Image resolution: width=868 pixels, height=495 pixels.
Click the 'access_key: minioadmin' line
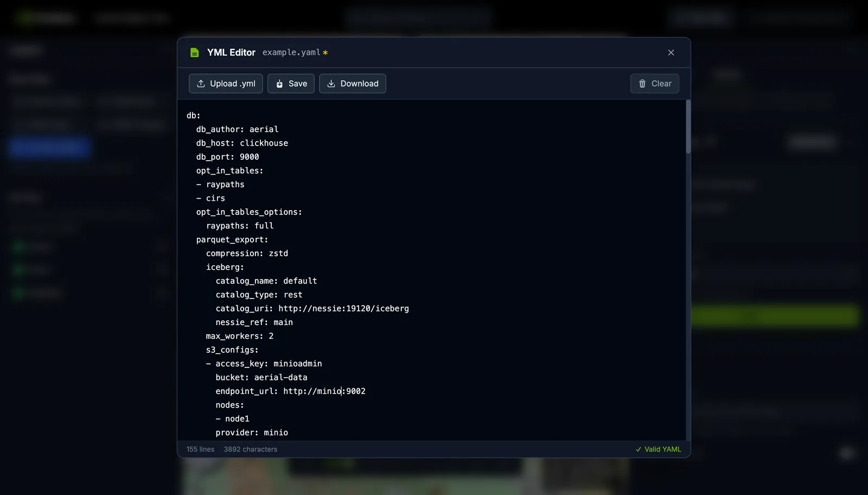point(264,364)
